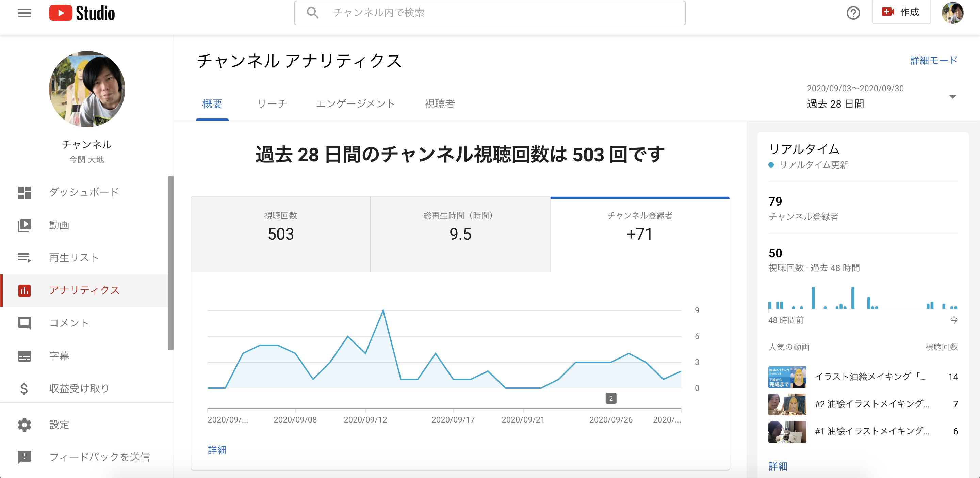Select the チャンネル登録者 +71 metric card

click(x=640, y=235)
